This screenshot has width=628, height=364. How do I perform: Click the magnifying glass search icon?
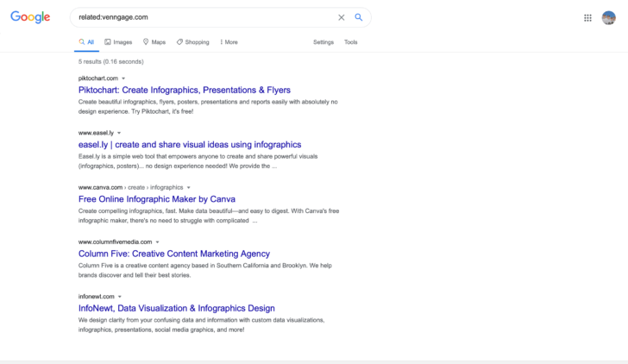click(359, 17)
